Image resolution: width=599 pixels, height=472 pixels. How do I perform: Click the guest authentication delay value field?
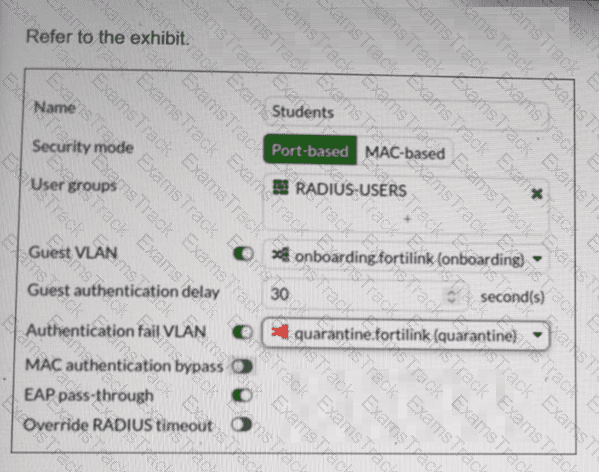coord(366,294)
